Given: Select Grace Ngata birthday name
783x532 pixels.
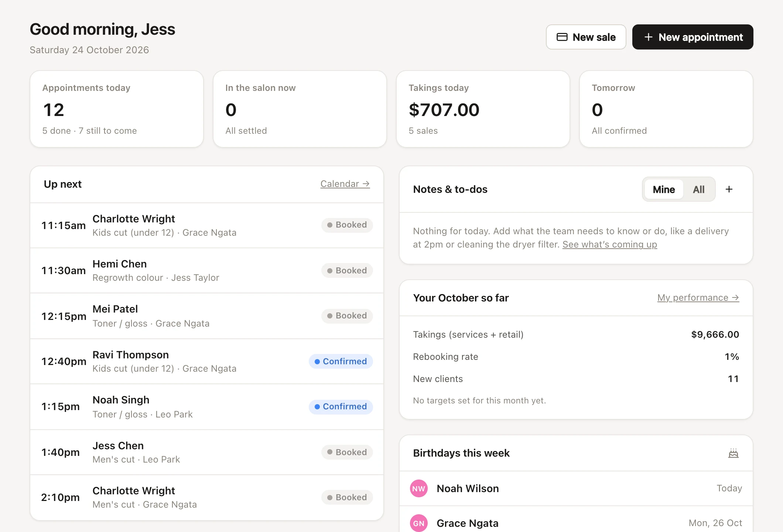Looking at the screenshot, I should click(x=467, y=523).
